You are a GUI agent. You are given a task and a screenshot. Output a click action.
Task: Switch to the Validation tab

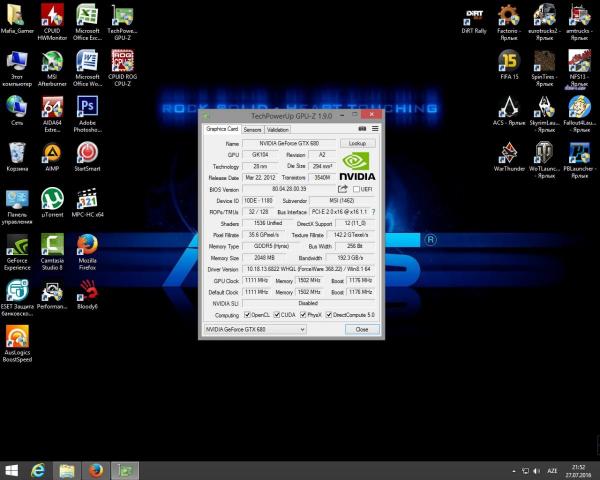[278, 129]
